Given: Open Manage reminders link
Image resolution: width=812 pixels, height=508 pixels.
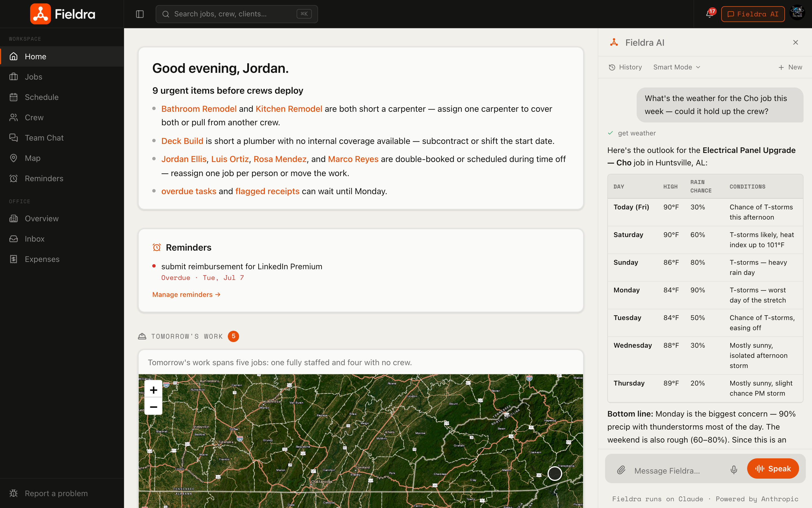Looking at the screenshot, I should pos(186,294).
